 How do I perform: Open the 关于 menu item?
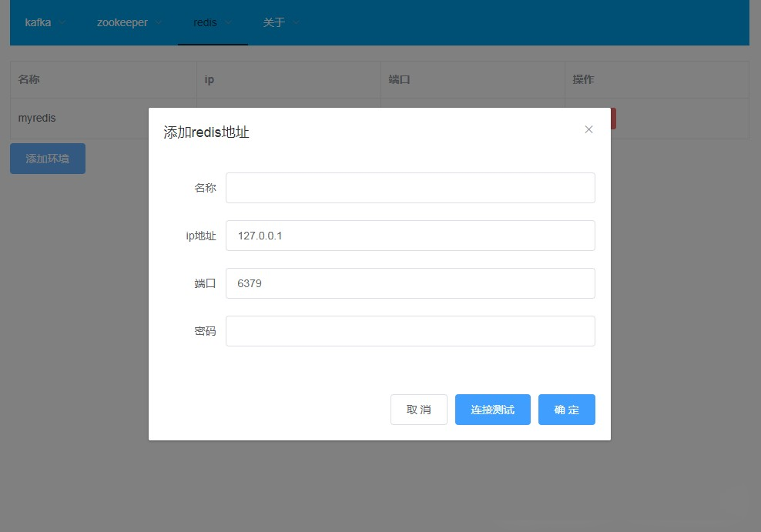pyautogui.click(x=273, y=22)
